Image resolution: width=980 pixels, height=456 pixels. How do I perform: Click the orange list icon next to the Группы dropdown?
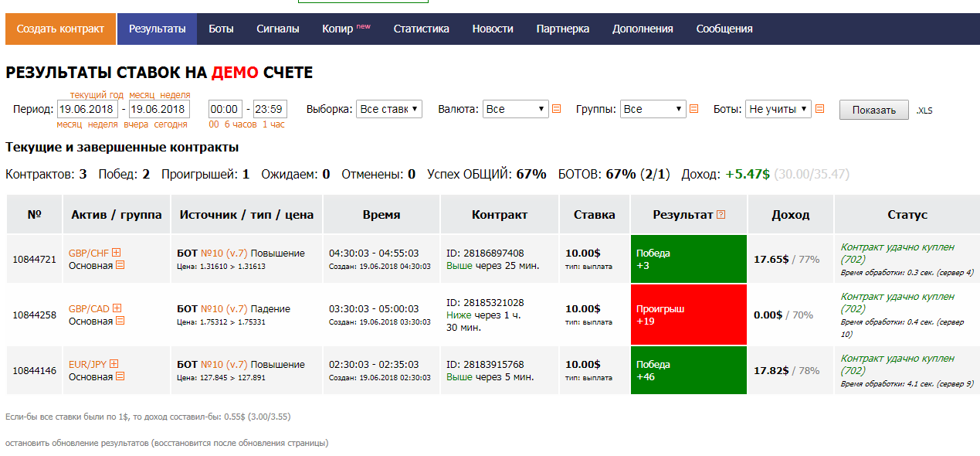coord(693,109)
